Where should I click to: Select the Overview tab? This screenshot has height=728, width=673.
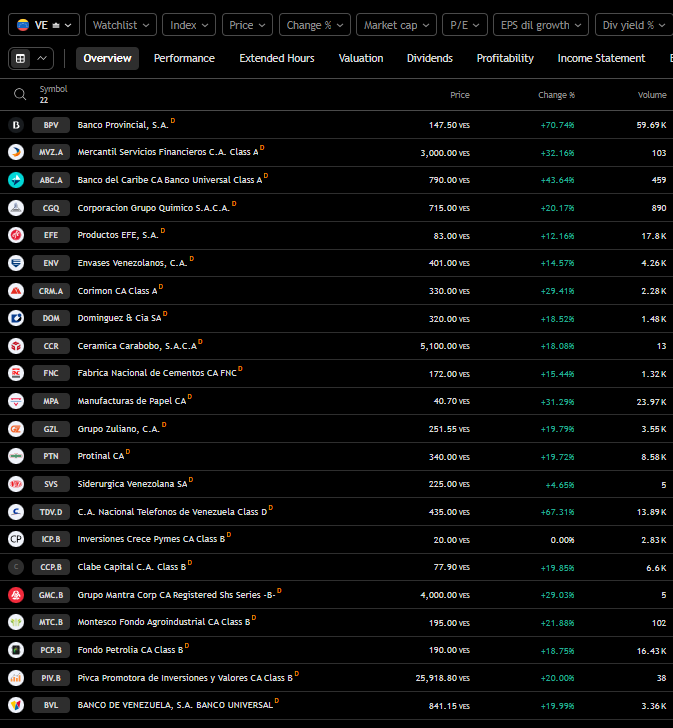pos(107,58)
